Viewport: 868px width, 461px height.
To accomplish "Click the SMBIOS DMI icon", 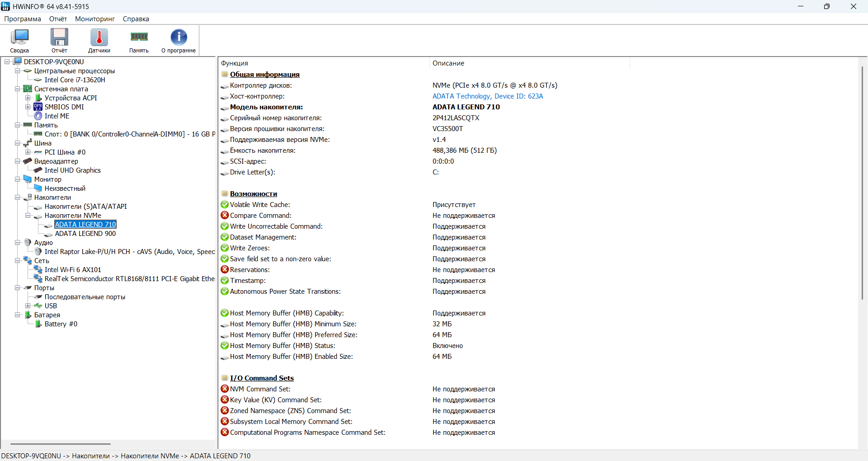I will pos(38,107).
